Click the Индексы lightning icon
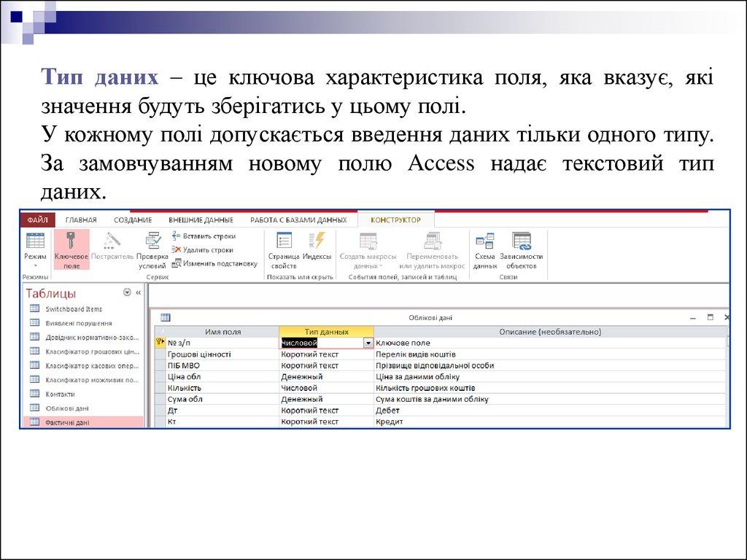The height and width of the screenshot is (560, 747). pyautogui.click(x=317, y=241)
